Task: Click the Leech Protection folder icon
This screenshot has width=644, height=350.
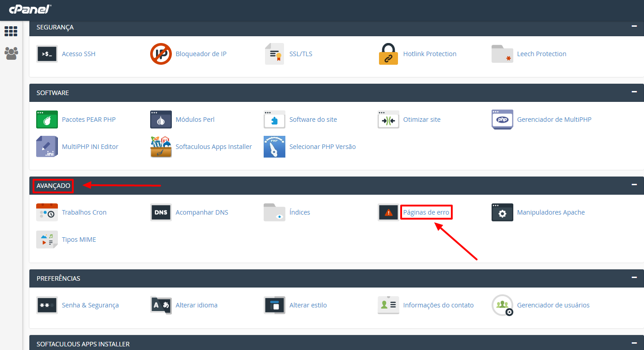Action: pyautogui.click(x=502, y=54)
